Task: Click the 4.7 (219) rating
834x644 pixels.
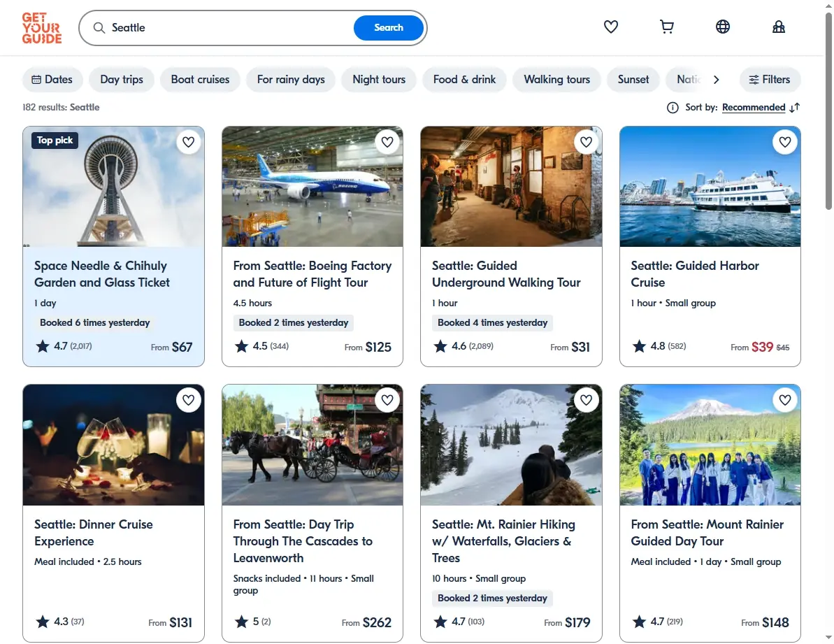Action: (657, 622)
